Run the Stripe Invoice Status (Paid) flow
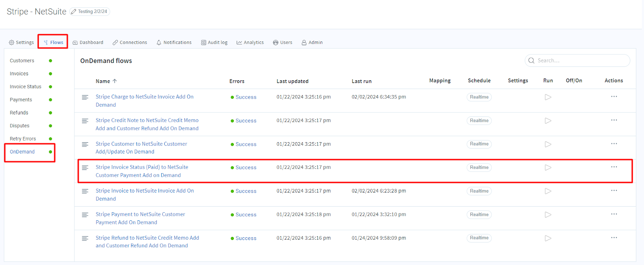This screenshot has width=644, height=265. pyautogui.click(x=548, y=168)
